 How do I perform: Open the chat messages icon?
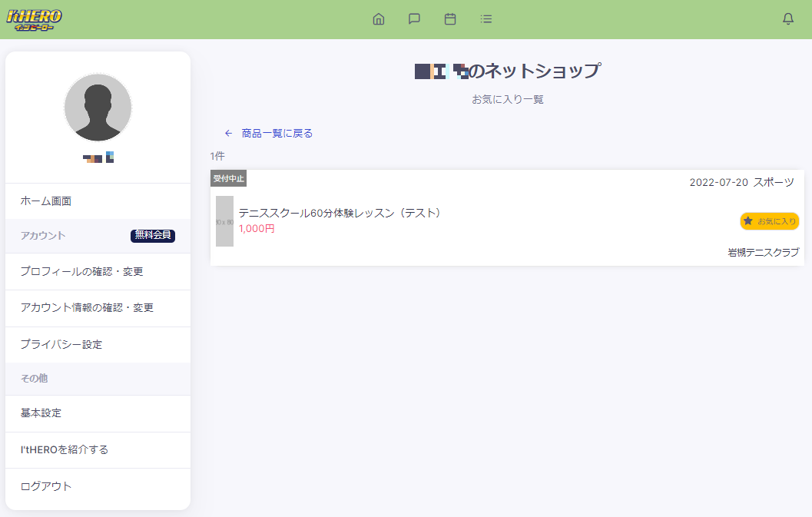point(414,19)
